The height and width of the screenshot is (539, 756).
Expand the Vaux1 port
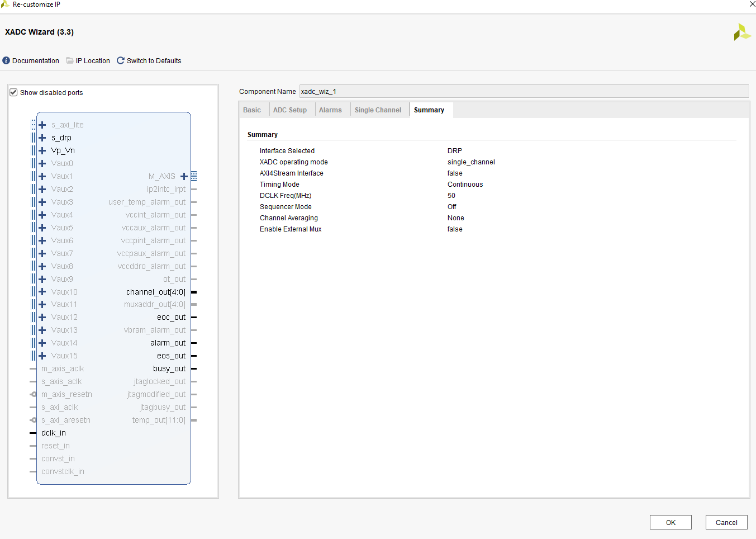point(42,176)
